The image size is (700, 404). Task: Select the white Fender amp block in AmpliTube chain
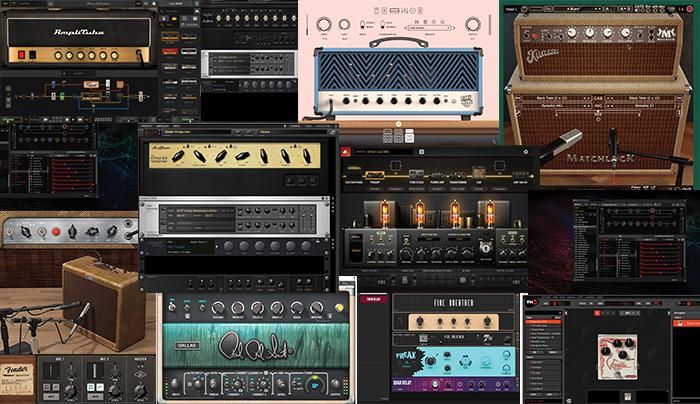pos(91,84)
